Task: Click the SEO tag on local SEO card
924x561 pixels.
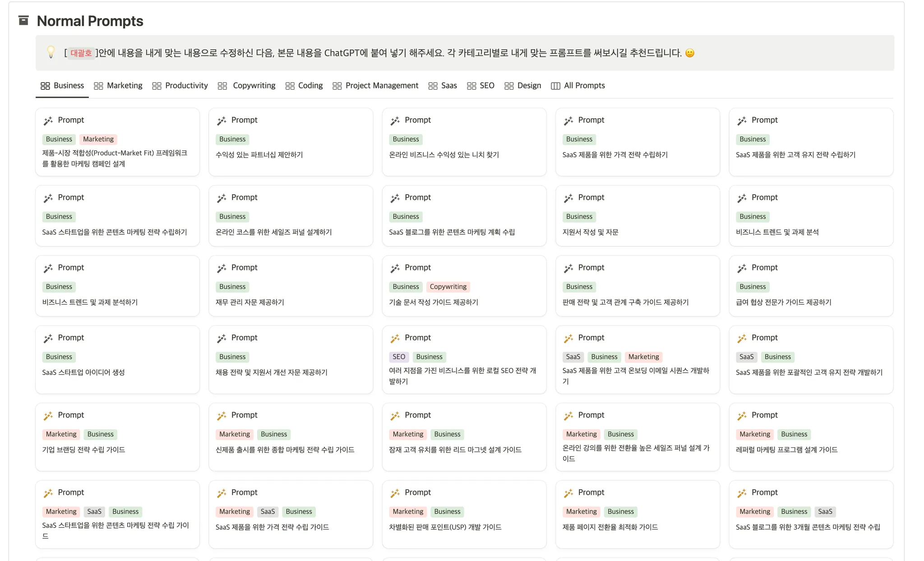Action: pos(398,357)
